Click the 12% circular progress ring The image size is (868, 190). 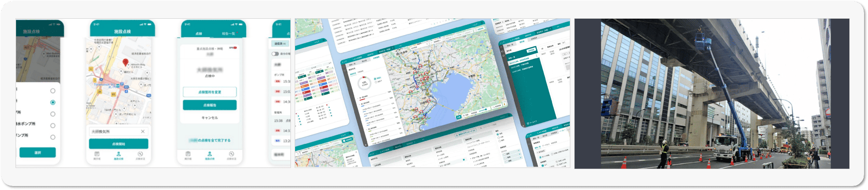(x=364, y=83)
